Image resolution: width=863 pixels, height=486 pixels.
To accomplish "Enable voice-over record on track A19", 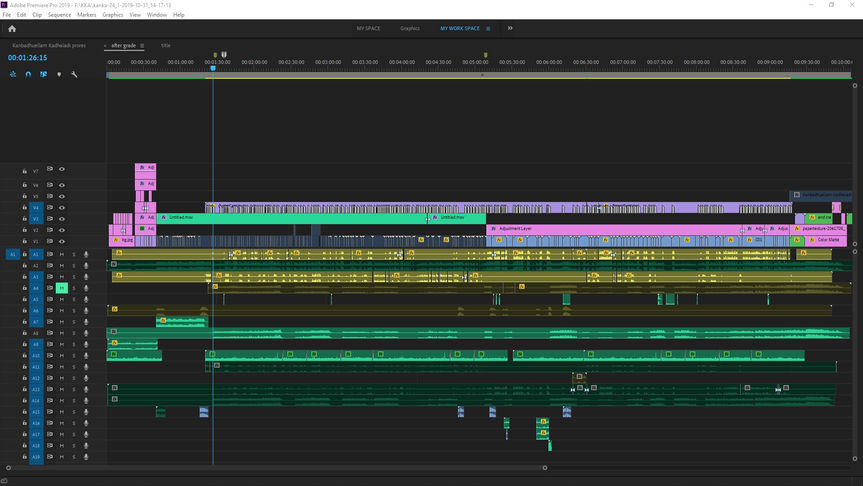I will click(86, 457).
